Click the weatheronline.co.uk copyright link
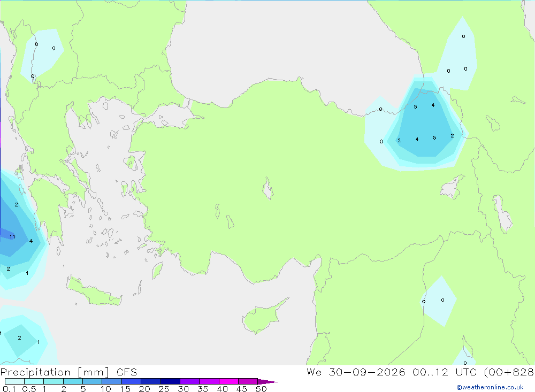The image size is (535, 392). pyautogui.click(x=490, y=387)
